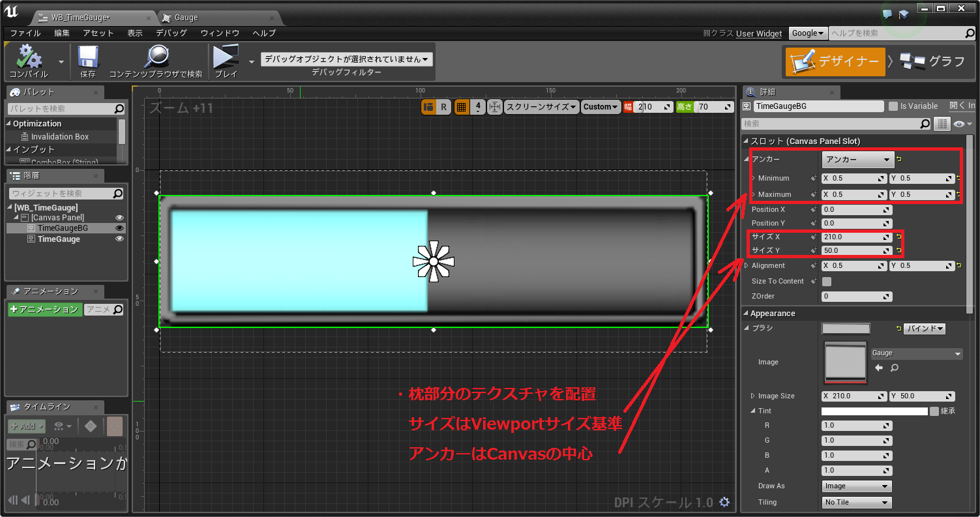Toggle the R localization preview button
The height and width of the screenshot is (517, 980).
pyautogui.click(x=443, y=107)
